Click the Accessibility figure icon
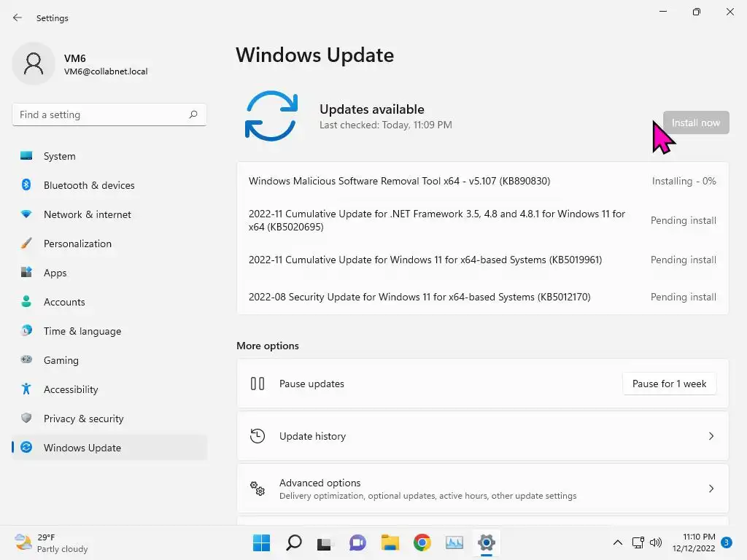 coord(26,389)
